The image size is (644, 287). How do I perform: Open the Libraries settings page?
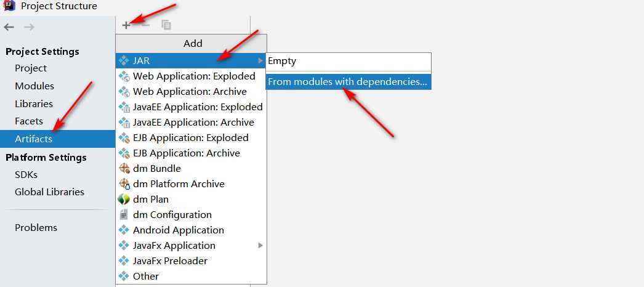34,104
